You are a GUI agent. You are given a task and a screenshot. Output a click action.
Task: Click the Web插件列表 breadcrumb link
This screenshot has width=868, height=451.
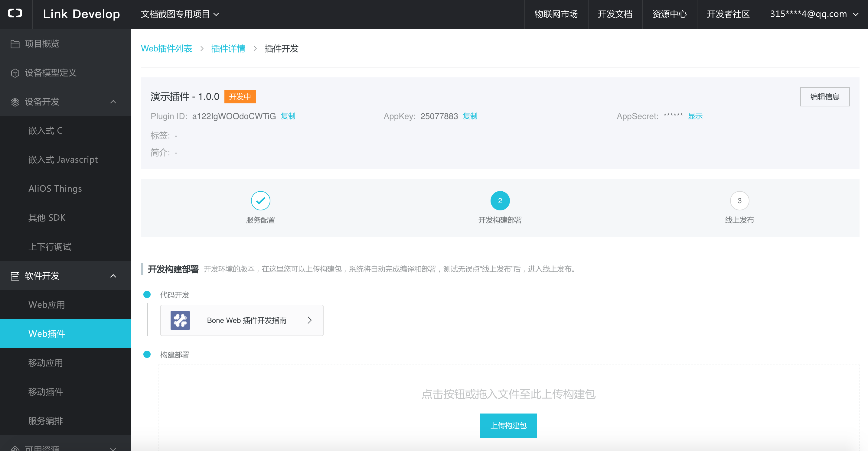click(166, 48)
